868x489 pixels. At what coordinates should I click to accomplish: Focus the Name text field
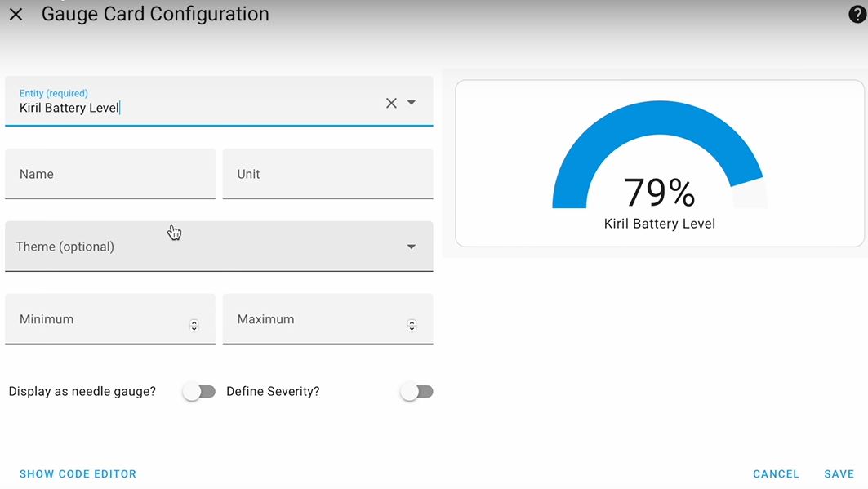click(x=110, y=174)
